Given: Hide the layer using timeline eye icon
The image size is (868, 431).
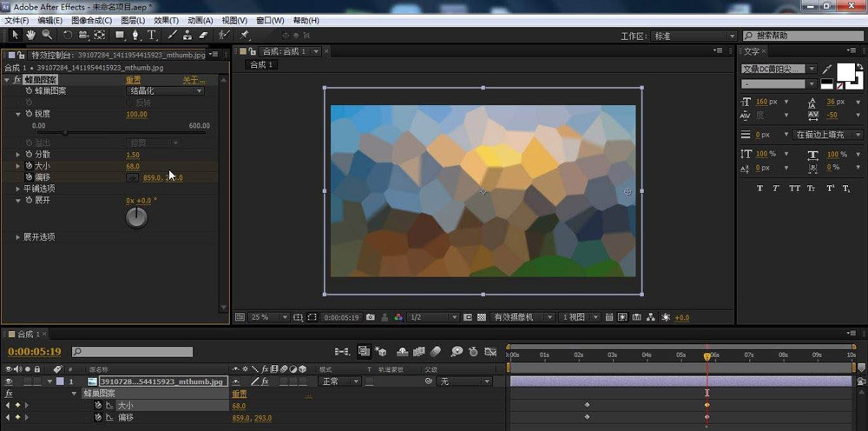Looking at the screenshot, I should click(9, 381).
